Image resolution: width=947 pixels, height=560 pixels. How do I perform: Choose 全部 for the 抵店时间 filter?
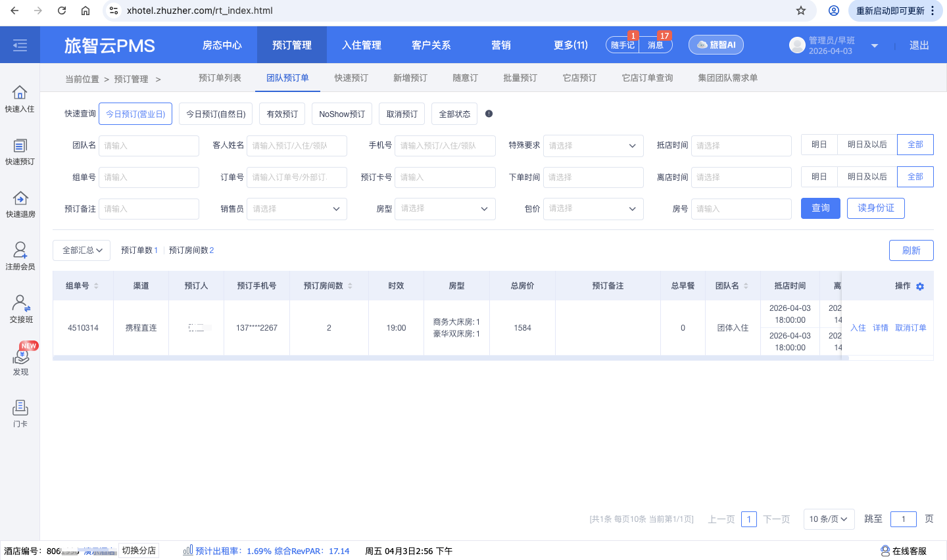pyautogui.click(x=915, y=145)
